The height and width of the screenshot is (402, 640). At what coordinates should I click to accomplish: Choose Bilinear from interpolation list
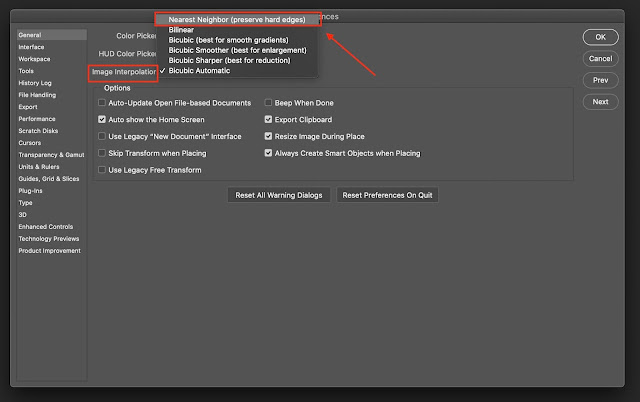coord(182,30)
